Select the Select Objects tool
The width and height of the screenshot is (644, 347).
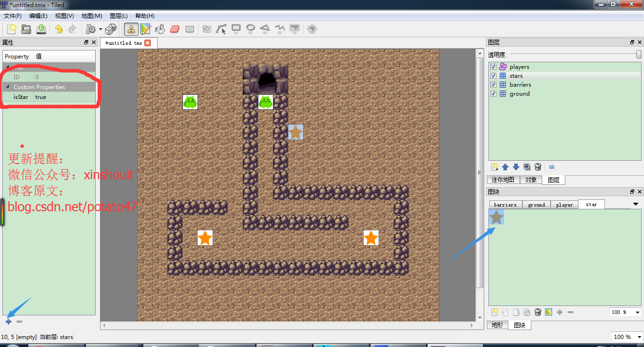click(x=206, y=29)
